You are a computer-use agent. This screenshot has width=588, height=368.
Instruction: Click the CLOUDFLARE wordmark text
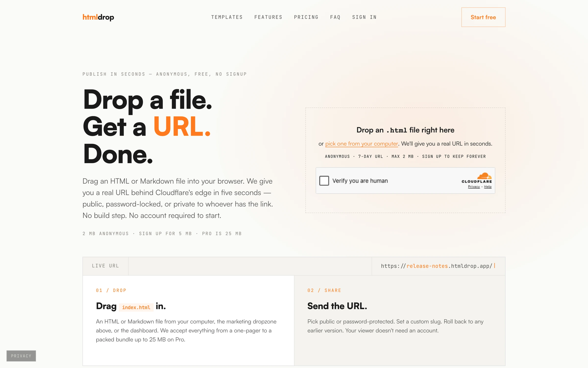pos(477,182)
